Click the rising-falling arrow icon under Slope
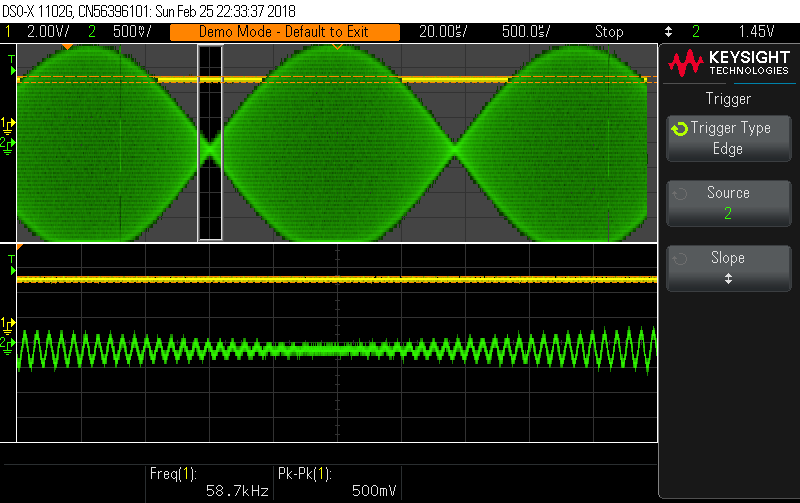800x503 pixels. click(729, 279)
